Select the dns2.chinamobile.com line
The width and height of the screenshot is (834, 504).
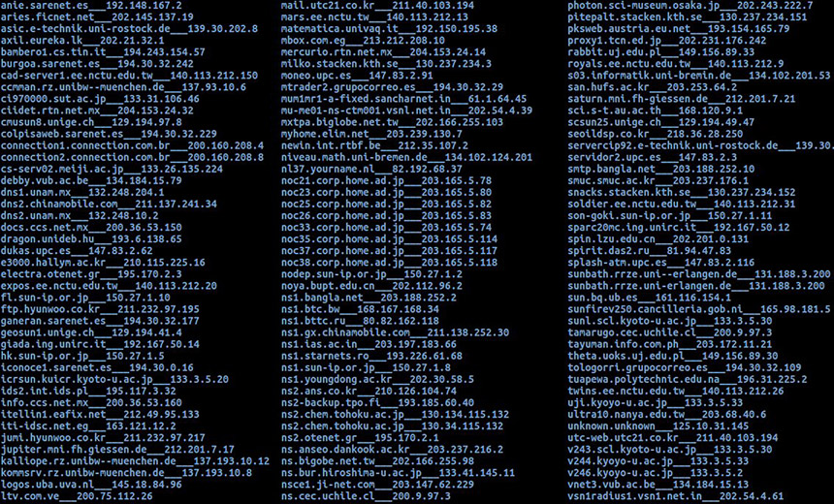[x=109, y=205]
